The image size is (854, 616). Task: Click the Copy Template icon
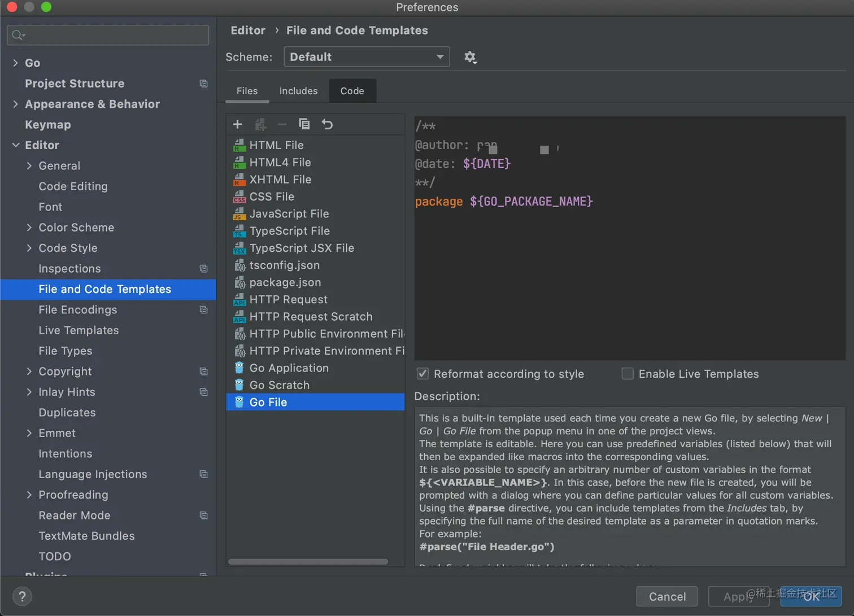click(x=304, y=124)
